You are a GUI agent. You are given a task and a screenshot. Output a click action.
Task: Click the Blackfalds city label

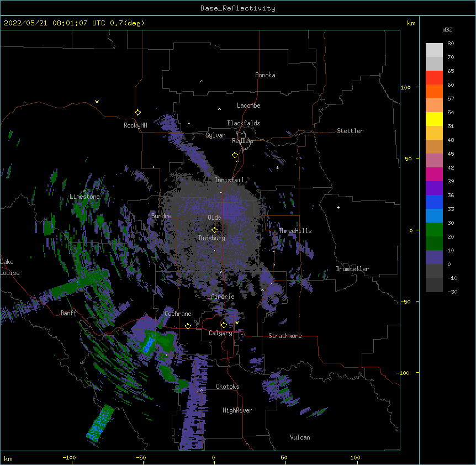244,123
